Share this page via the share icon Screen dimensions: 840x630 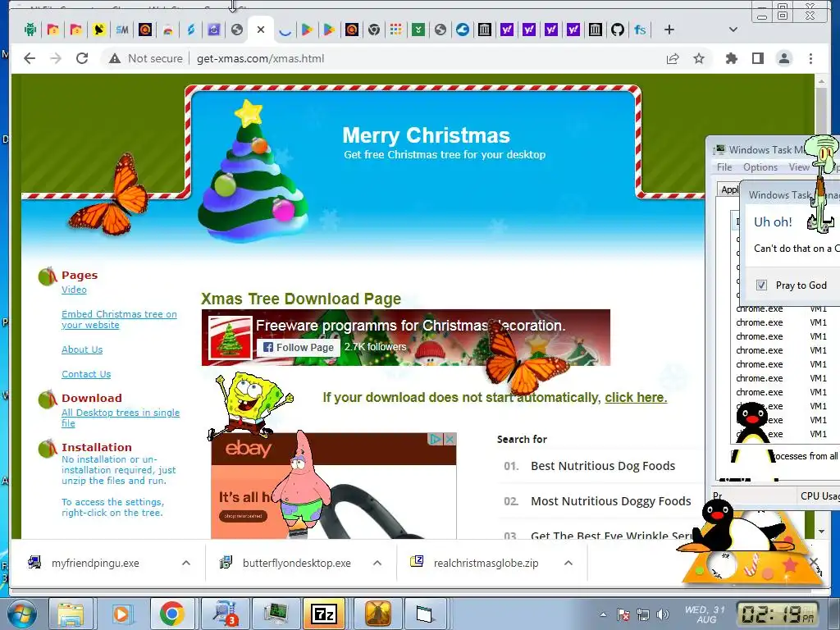coord(673,58)
